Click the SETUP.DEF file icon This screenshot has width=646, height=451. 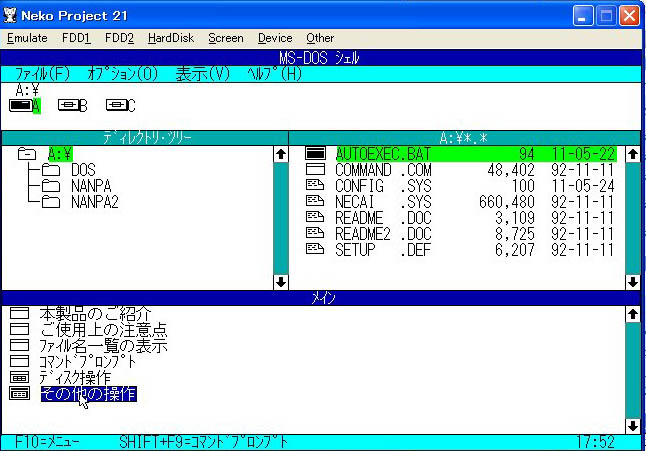315,249
